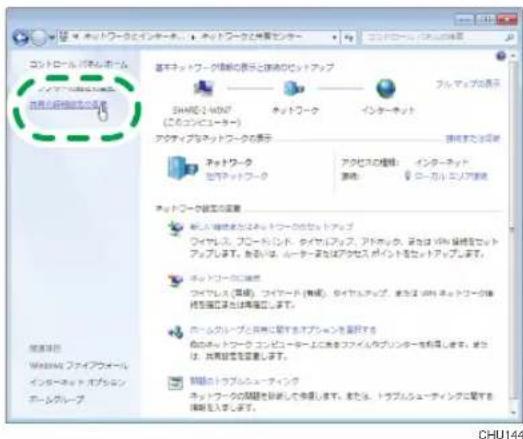Open アダプターの設定の変更 link
523x439 pixels.
[77, 89]
